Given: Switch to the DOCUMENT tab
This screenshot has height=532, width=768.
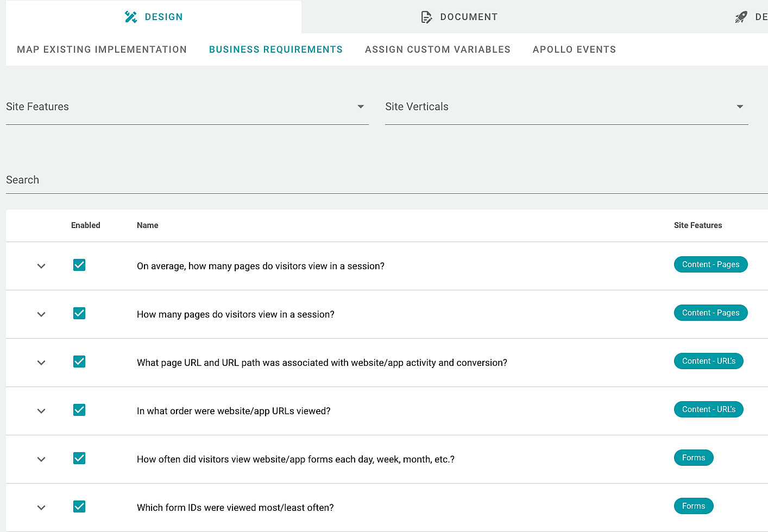Looking at the screenshot, I should point(459,17).
